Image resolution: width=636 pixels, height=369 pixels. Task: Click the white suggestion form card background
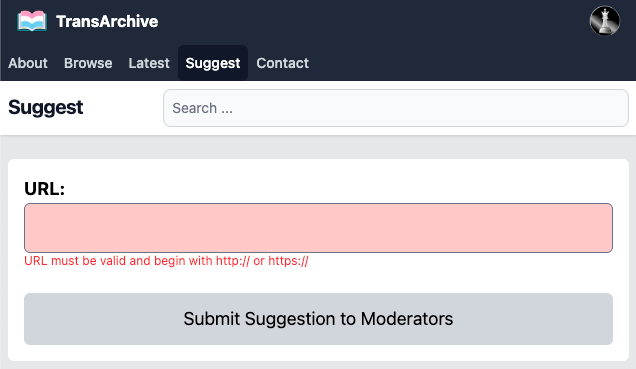318,280
